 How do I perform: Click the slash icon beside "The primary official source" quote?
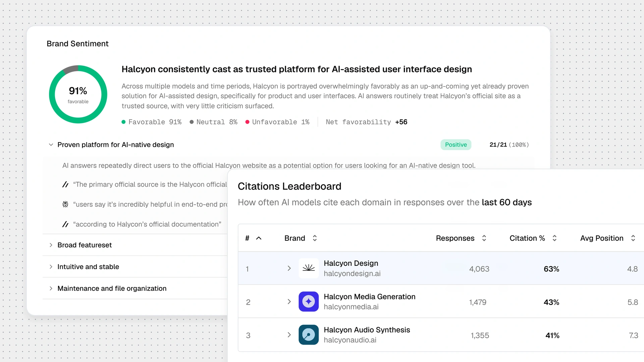pyautogui.click(x=65, y=185)
